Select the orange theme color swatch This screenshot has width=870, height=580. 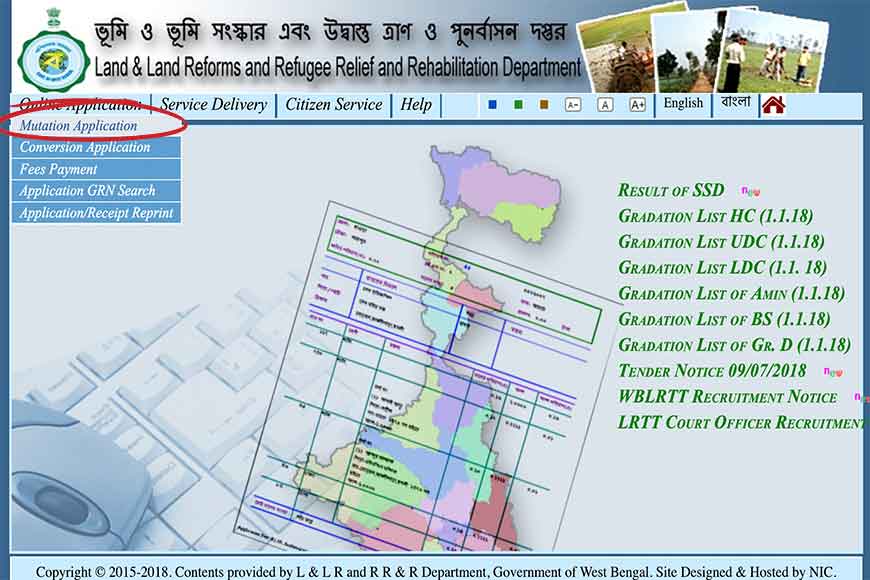[x=545, y=103]
